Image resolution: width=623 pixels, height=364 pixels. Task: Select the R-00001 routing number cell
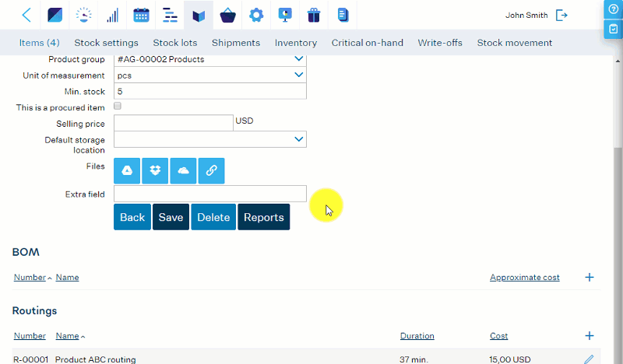(x=30, y=359)
